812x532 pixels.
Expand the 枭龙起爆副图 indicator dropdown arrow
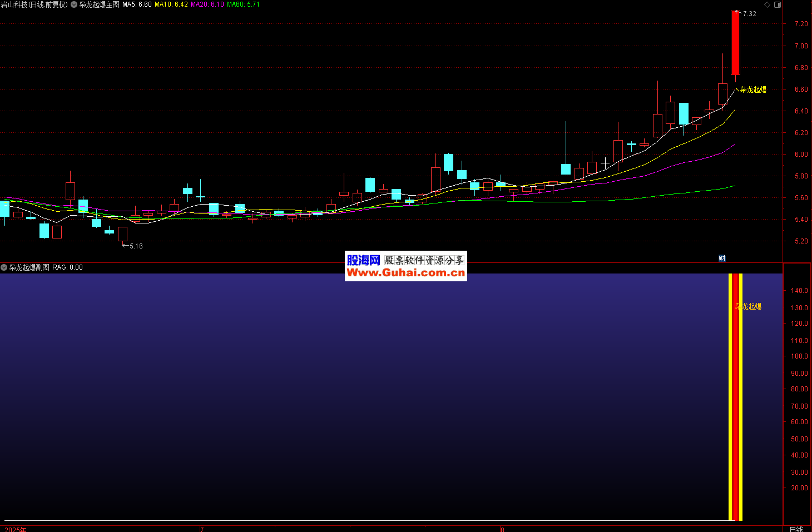pyautogui.click(x=4, y=267)
